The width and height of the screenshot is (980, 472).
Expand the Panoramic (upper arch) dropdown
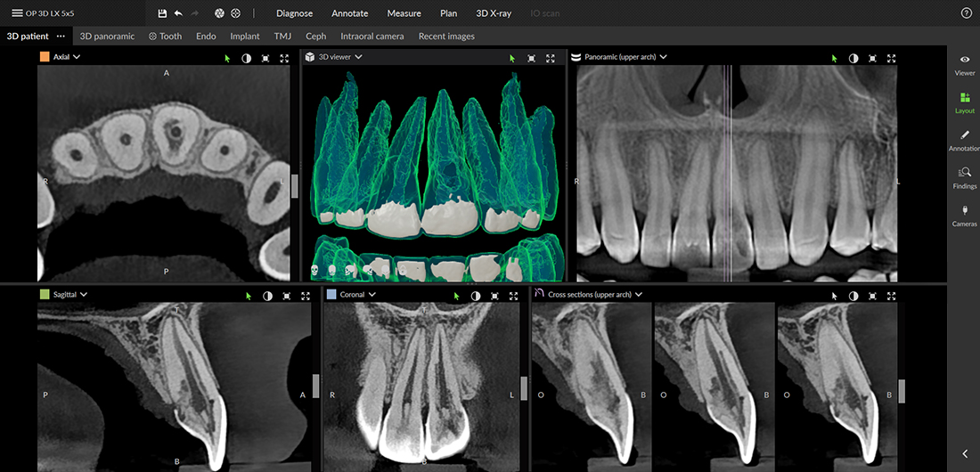click(x=664, y=57)
